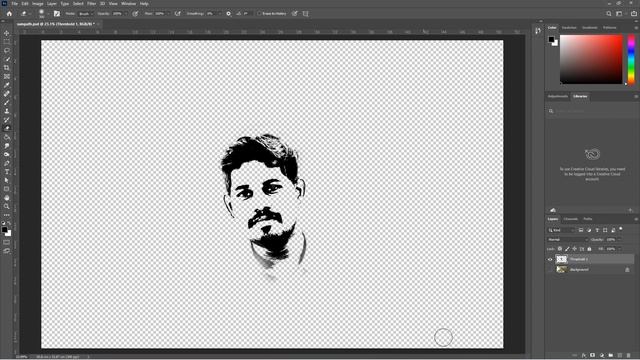Select the Brush tool in toolbox
The width and height of the screenshot is (640, 360).
tap(7, 102)
